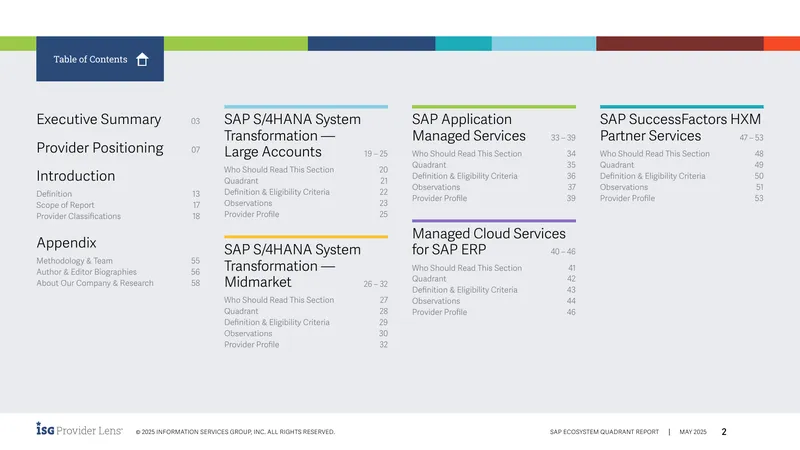Go to About Our Company & Research
The height and width of the screenshot is (450, 800).
point(95,283)
